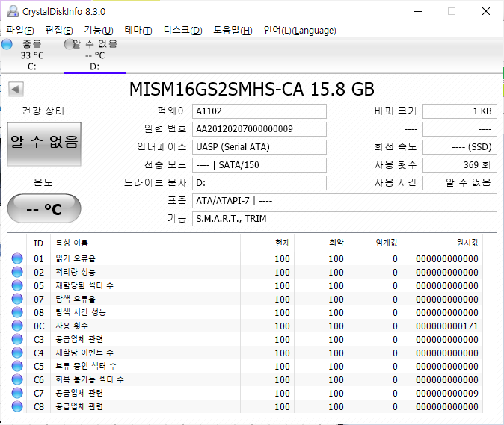Screen dimensions: 504x425
Task: Open the 언어(L)(Language) menu
Action: pos(300,31)
